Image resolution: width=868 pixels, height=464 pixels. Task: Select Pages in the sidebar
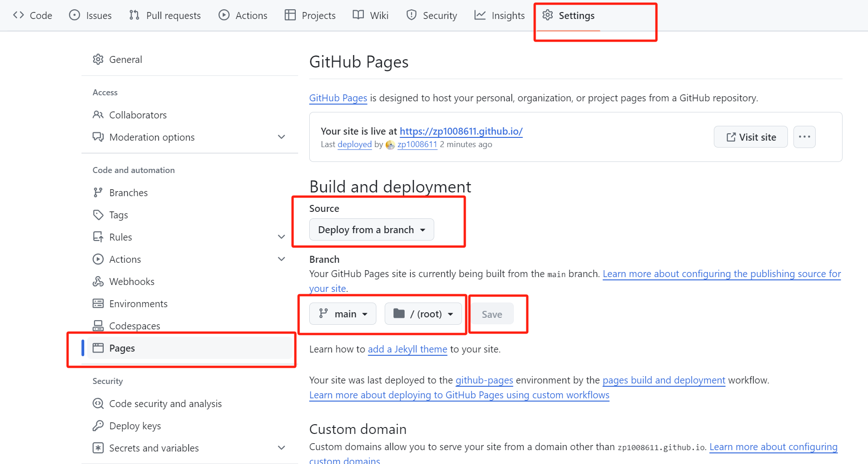point(190,348)
